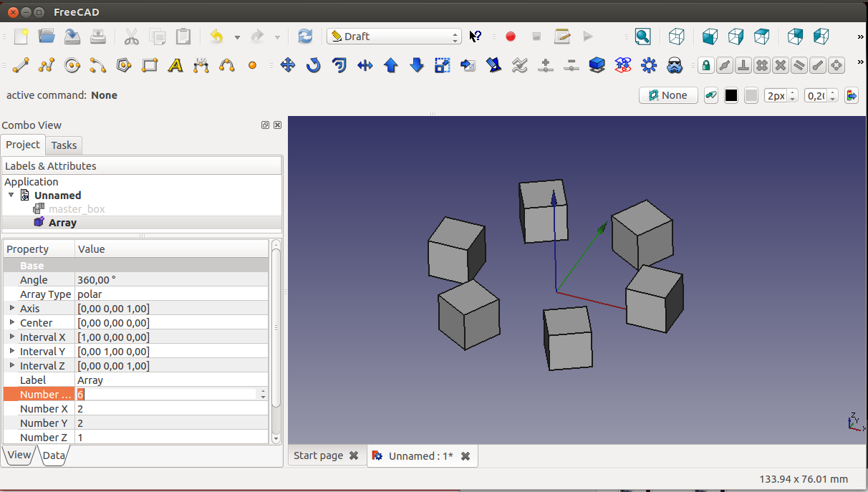The height and width of the screenshot is (492, 868).
Task: Expand the Axis property row
Action: coord(12,308)
